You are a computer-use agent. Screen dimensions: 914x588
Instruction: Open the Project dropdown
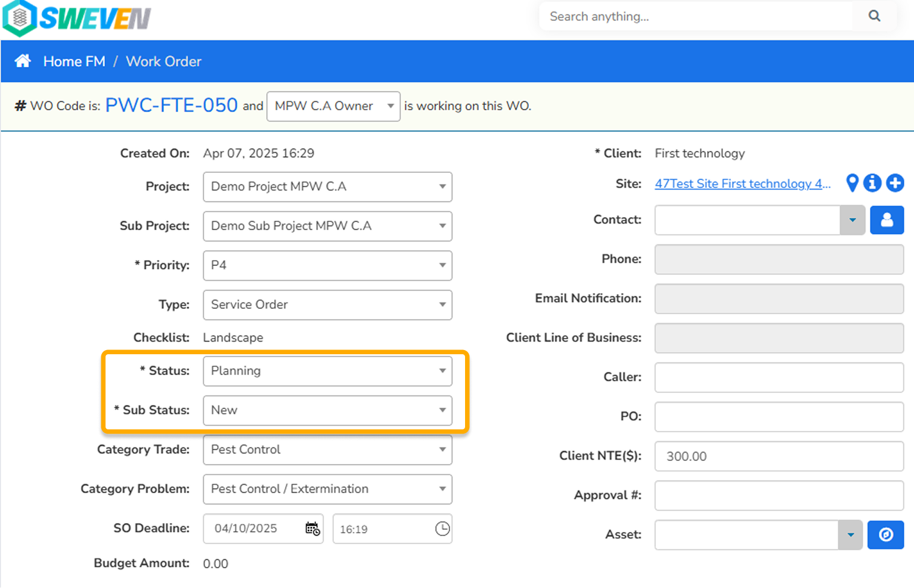point(327,187)
